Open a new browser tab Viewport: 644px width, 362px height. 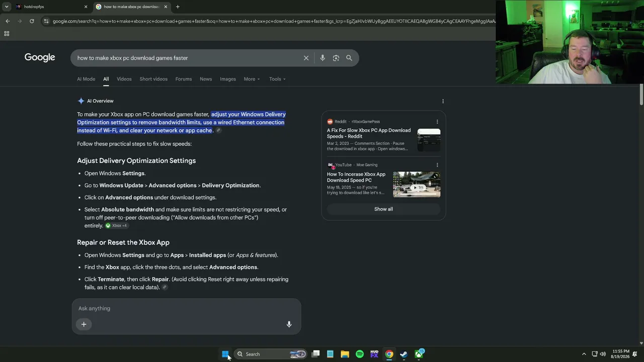click(178, 7)
